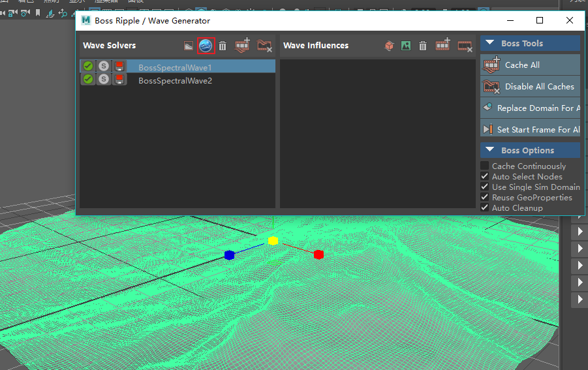Delete the selected wave solver with trash icon
This screenshot has height=370, width=588.
pos(223,46)
